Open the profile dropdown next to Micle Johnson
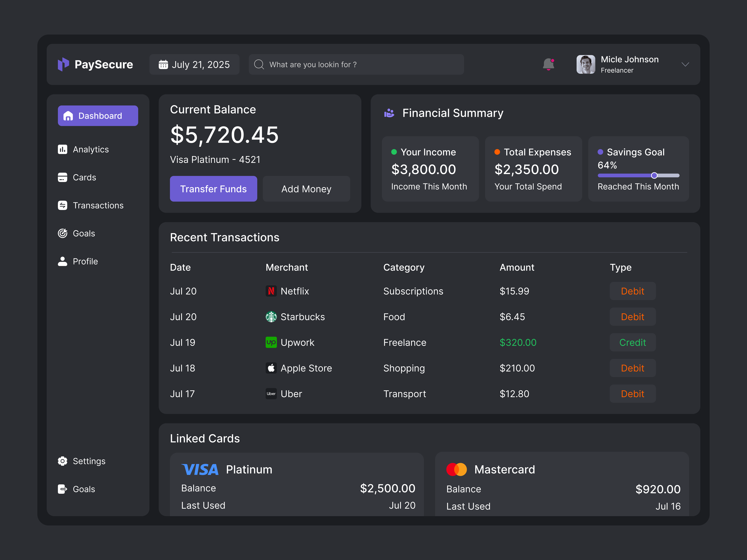747x560 pixels. click(686, 64)
